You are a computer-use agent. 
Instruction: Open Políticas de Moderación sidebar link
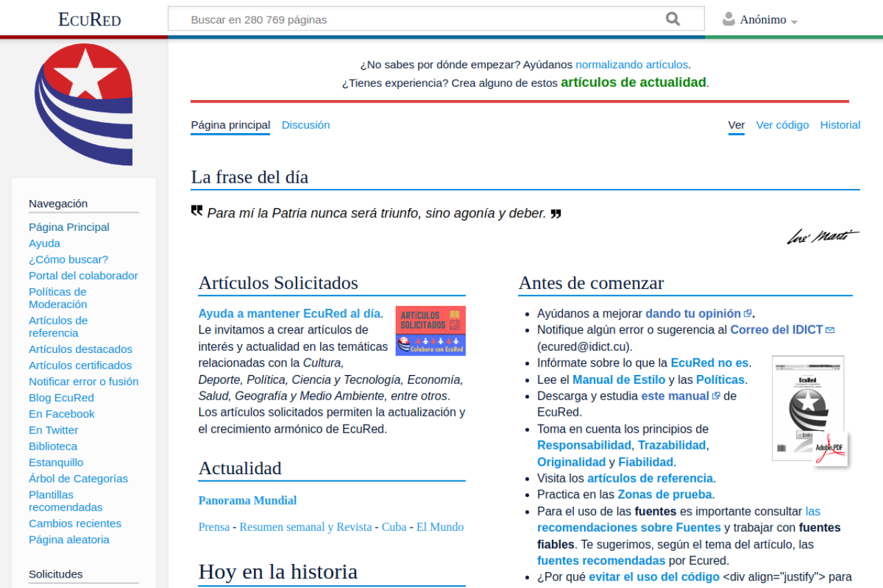click(58, 298)
